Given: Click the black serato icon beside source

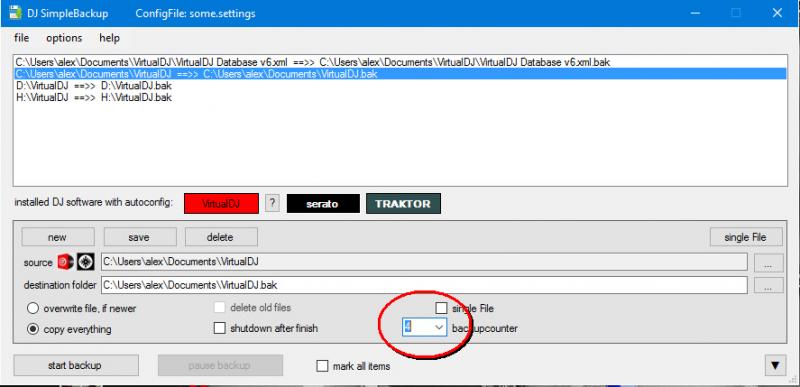Looking at the screenshot, I should click(x=86, y=262).
